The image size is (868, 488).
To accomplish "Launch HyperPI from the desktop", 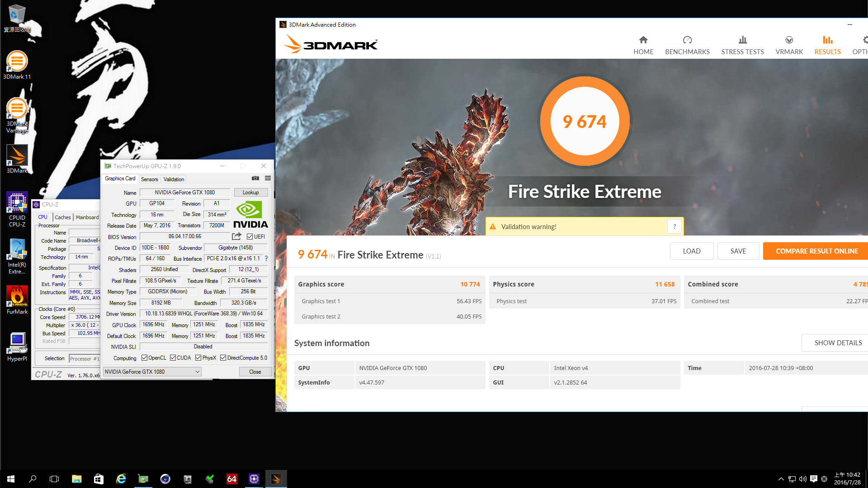I will click(17, 347).
